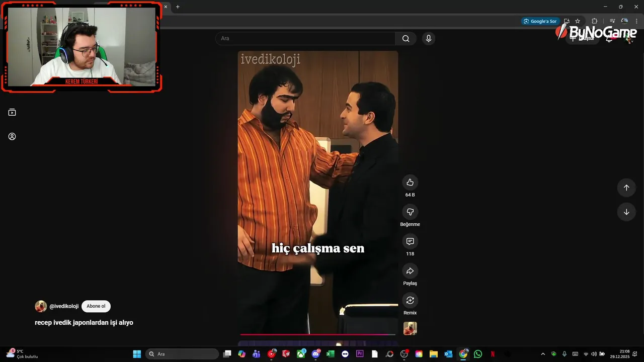The width and height of the screenshot is (644, 362).
Task: Click the tray microphone icon
Action: 565,354
